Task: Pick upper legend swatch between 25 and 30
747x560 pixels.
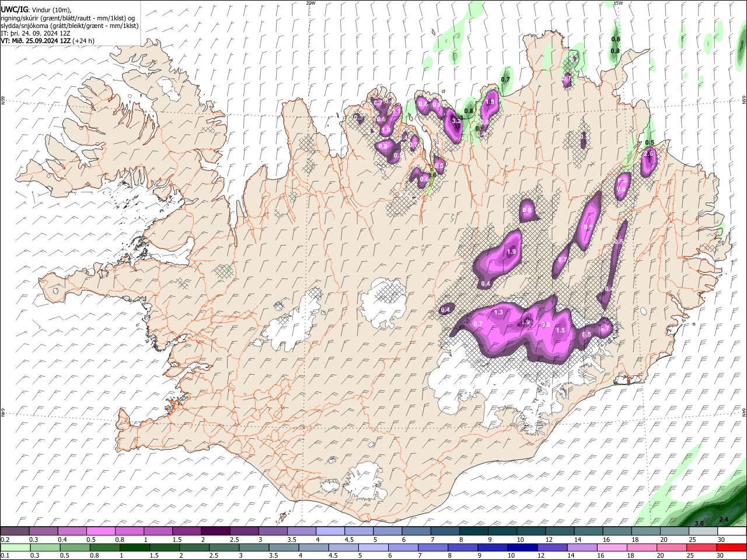Action: click(704, 531)
